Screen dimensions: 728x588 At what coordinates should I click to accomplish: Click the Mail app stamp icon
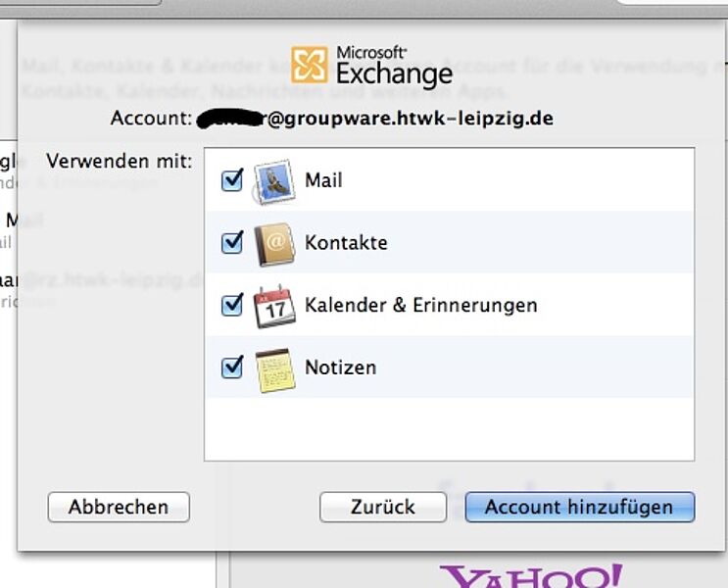pyautogui.click(x=274, y=181)
